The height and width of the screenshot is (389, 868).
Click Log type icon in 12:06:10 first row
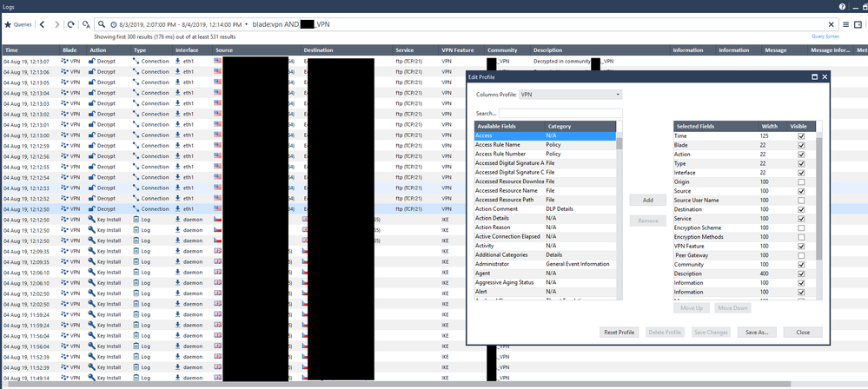[x=136, y=273]
